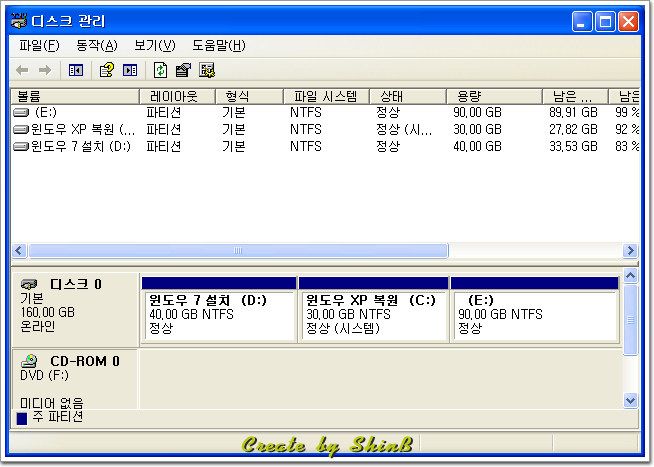
Task: Toggle the console tree pane icon
Action: (75, 70)
